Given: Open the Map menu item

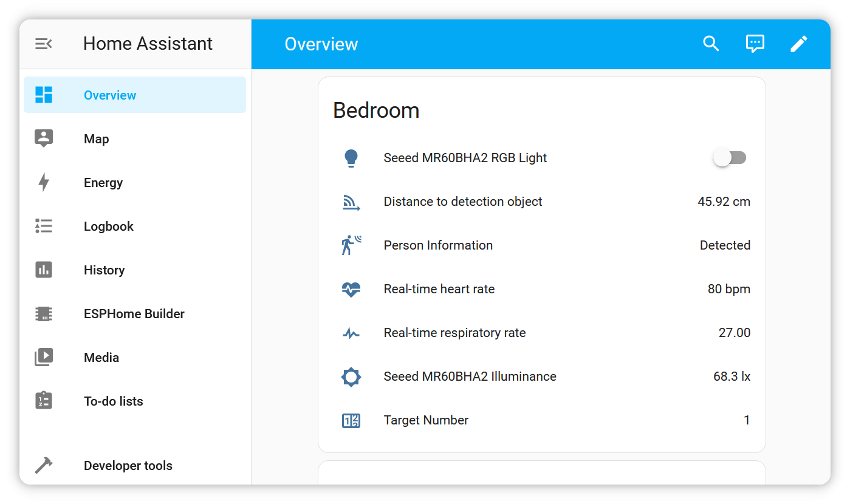Looking at the screenshot, I should (135, 138).
